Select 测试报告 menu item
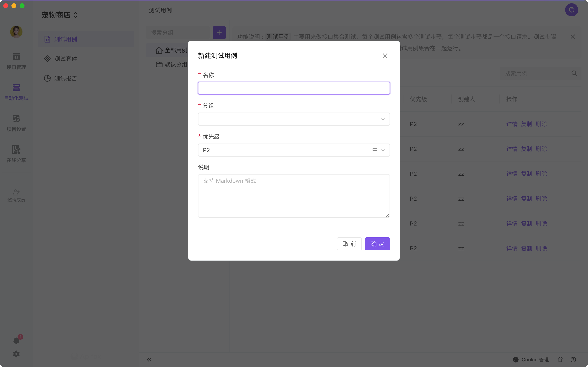Image resolution: width=588 pixels, height=367 pixels. 65,78
